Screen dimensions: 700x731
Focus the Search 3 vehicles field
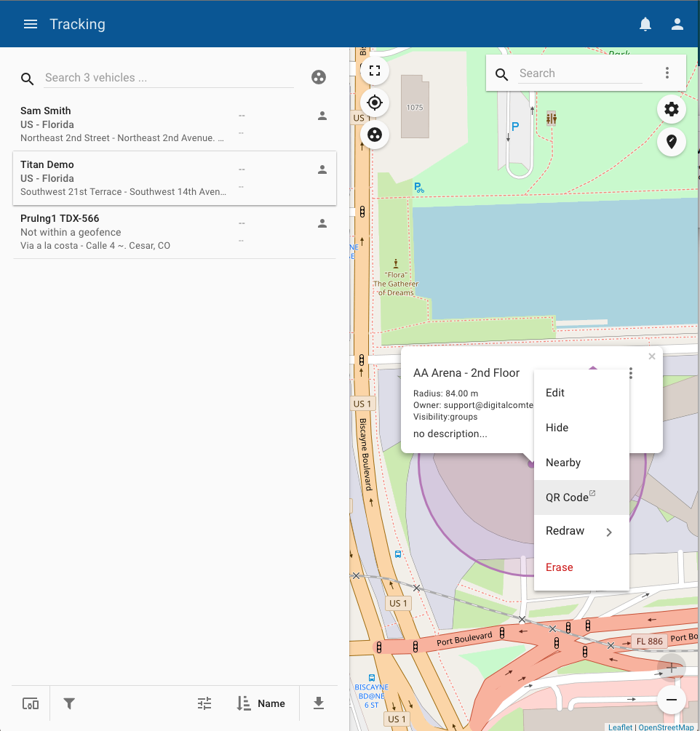(x=169, y=78)
